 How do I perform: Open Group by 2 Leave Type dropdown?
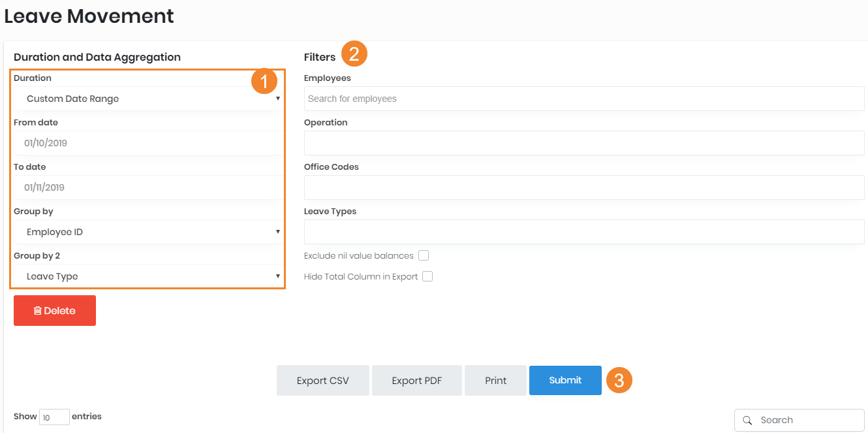click(x=148, y=276)
